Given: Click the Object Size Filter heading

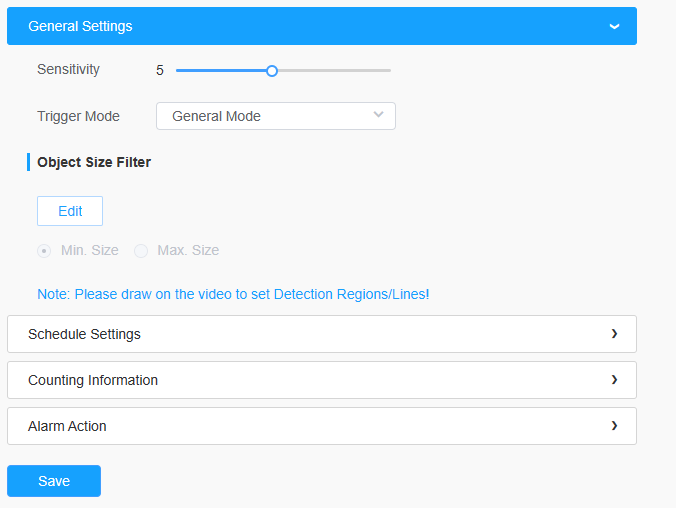Looking at the screenshot, I should click(x=94, y=162).
